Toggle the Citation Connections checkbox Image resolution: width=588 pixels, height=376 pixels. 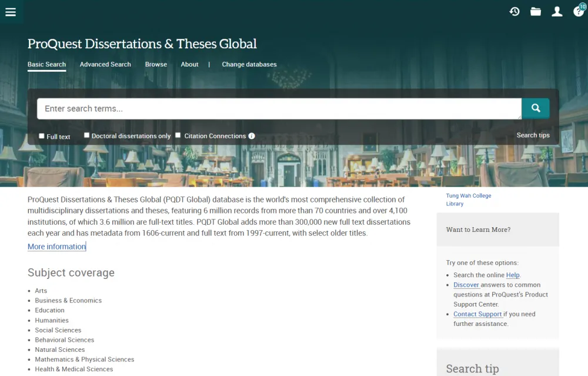tap(178, 135)
